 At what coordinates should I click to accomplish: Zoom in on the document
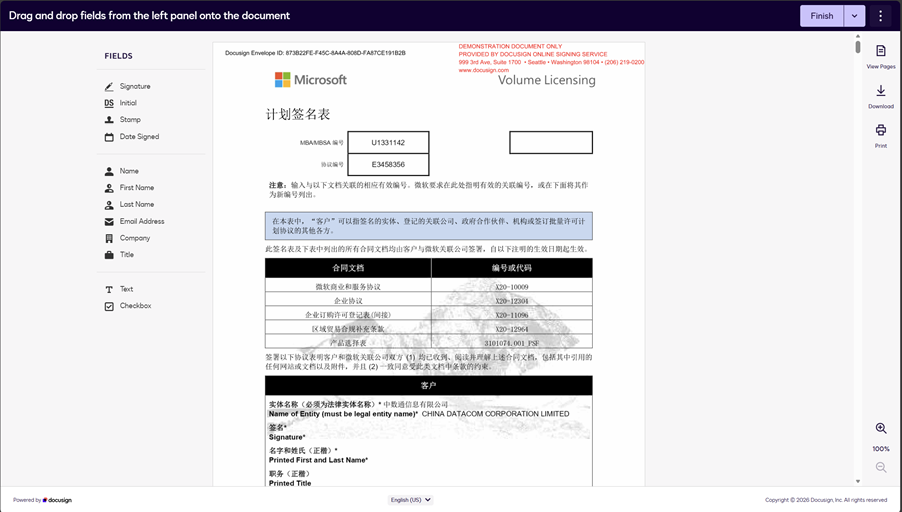(881, 428)
